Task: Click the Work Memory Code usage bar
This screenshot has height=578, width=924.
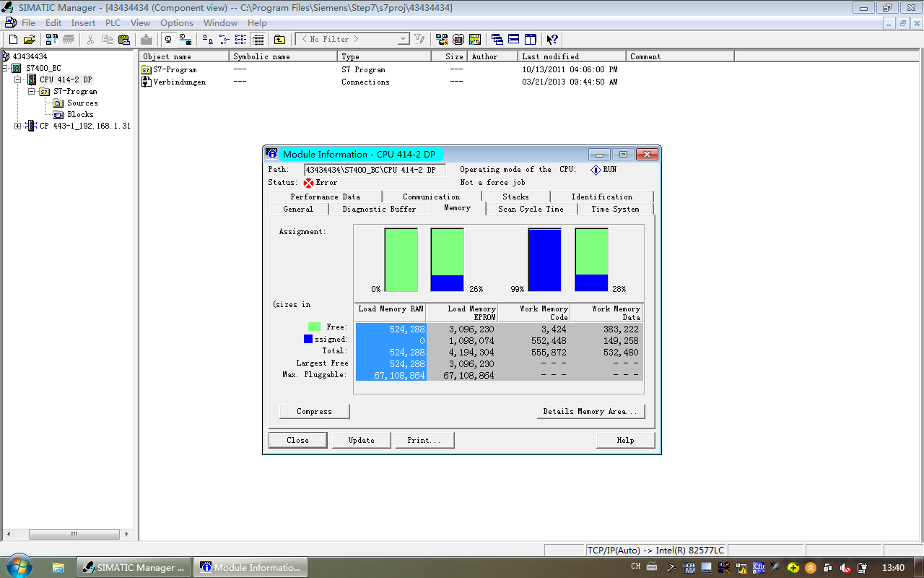Action: (544, 260)
